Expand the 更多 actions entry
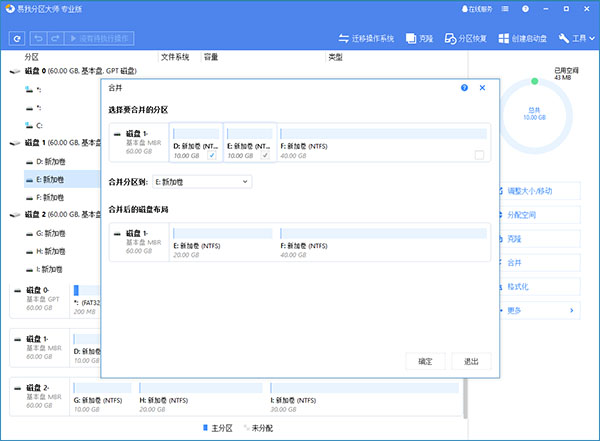Image resolution: width=600 pixels, height=441 pixels. click(x=540, y=310)
